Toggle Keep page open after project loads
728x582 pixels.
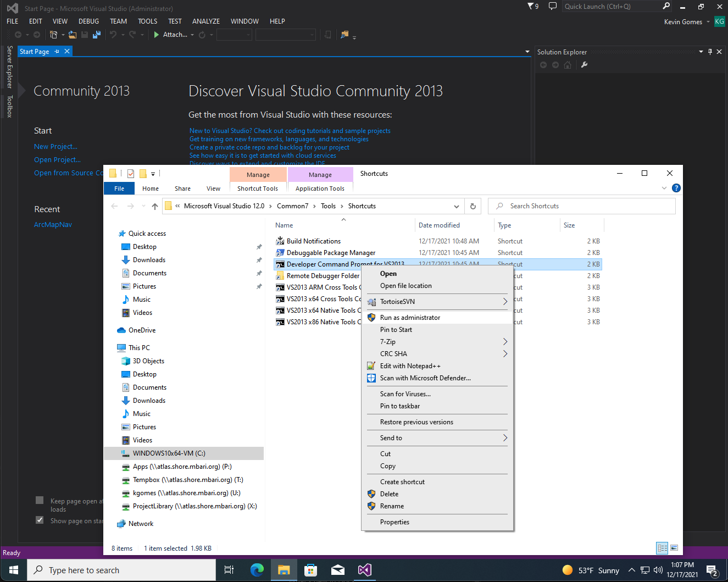[40, 500]
